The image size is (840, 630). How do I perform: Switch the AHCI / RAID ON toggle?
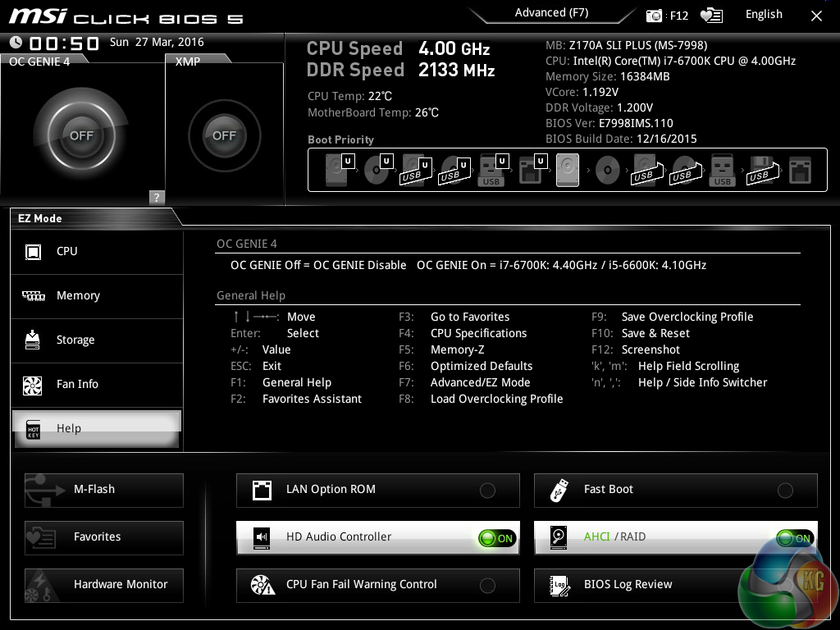[x=795, y=538]
